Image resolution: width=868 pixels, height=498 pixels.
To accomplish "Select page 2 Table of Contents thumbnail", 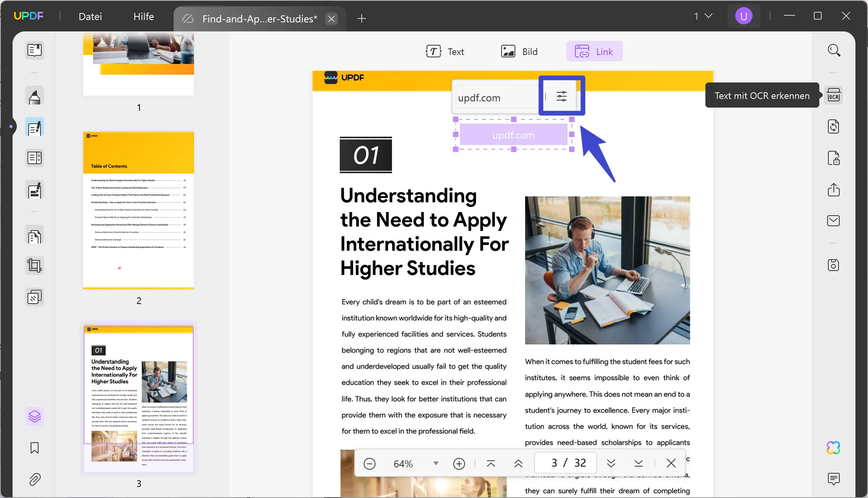I will click(x=139, y=210).
